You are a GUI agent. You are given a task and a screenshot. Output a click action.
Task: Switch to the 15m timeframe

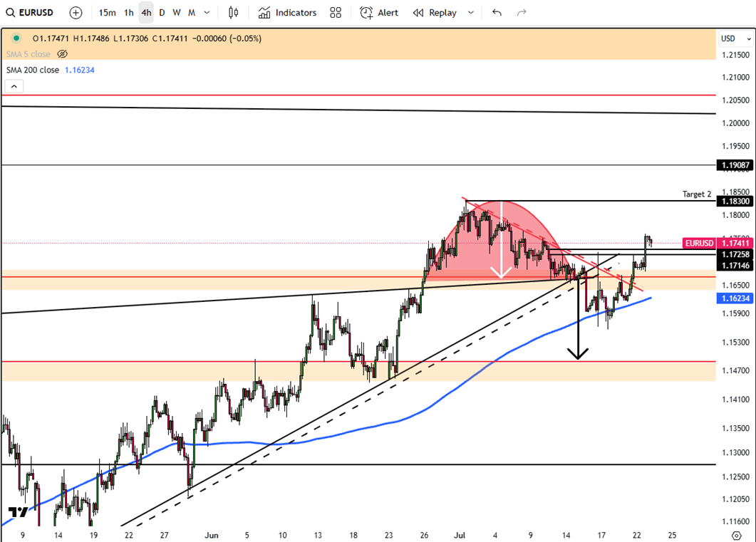pos(107,13)
